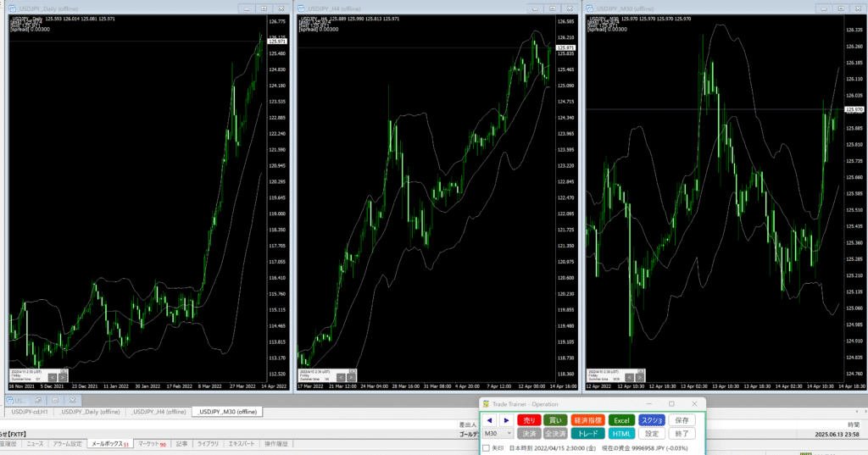This screenshot has height=455, width=868.
Task: Click the minimized US... chart window icon
Action: click(10, 400)
